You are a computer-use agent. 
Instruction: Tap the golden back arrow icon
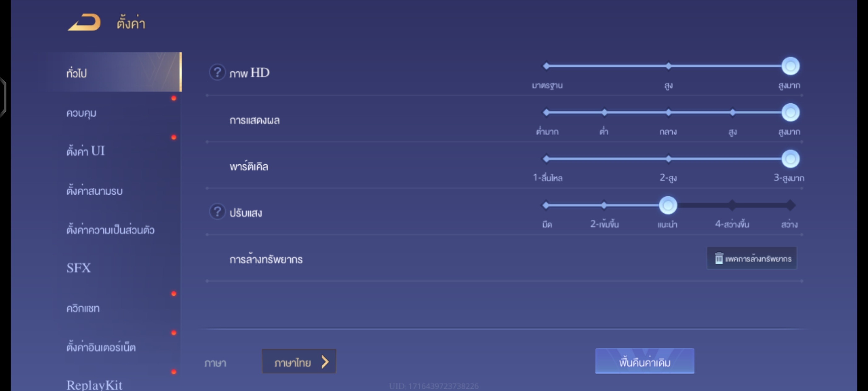coord(84,22)
